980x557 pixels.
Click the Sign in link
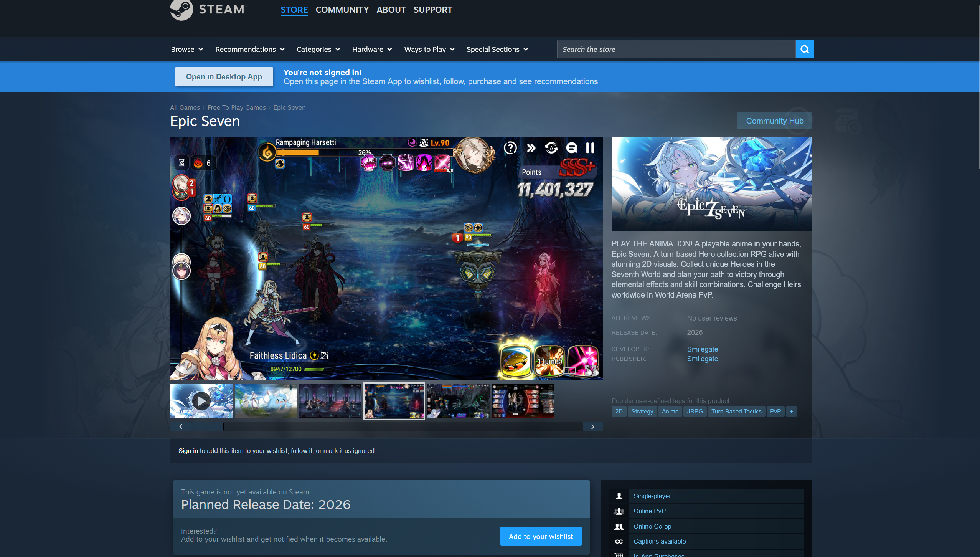[x=188, y=451]
